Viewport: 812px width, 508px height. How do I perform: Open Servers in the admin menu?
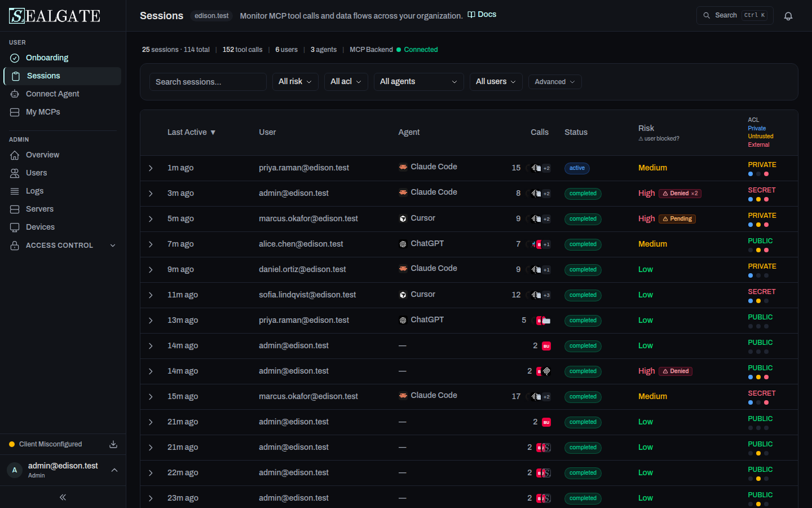click(63, 209)
